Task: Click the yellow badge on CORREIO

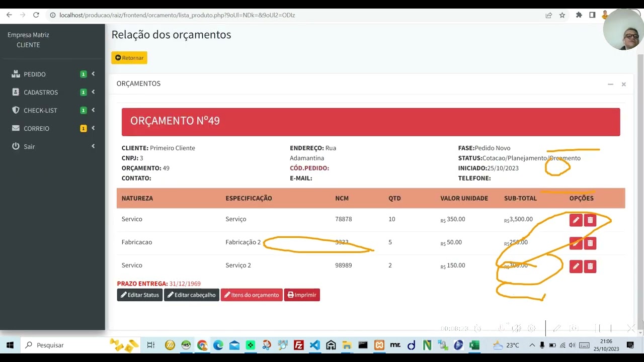Action: 84,129
